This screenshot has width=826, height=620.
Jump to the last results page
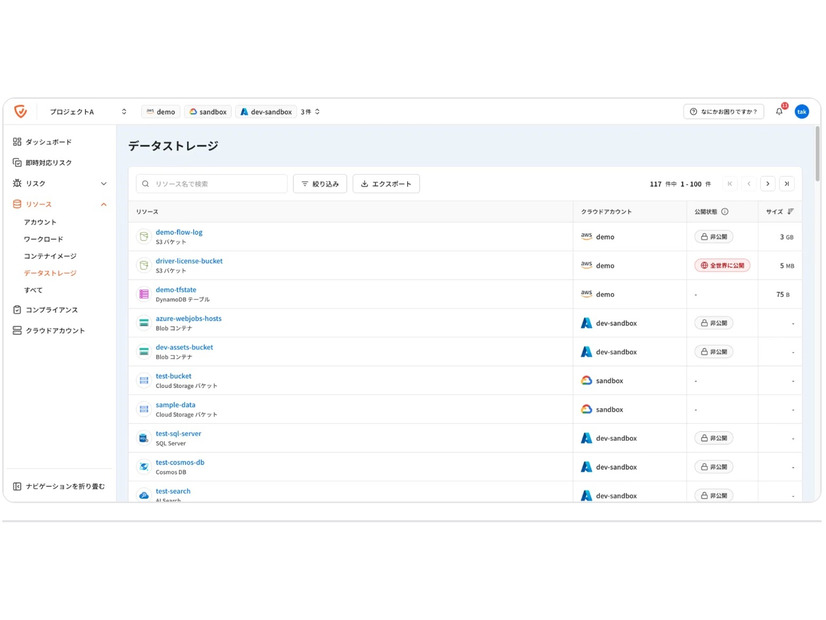pos(787,184)
